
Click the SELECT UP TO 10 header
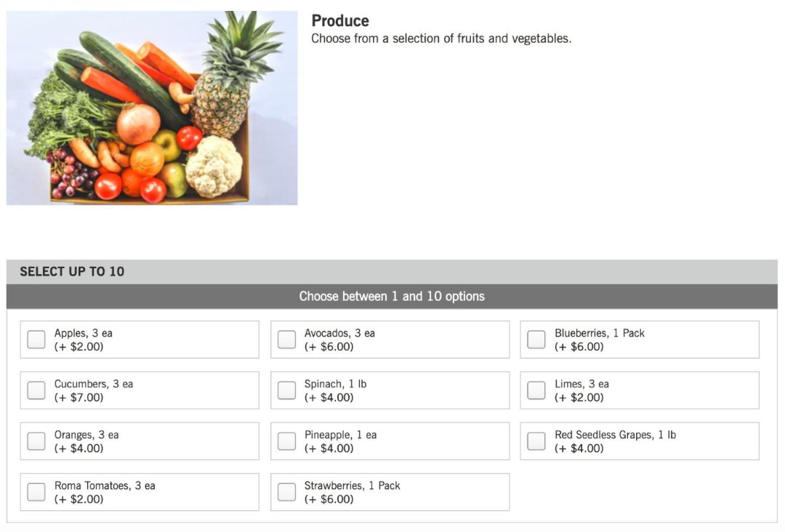(x=72, y=272)
